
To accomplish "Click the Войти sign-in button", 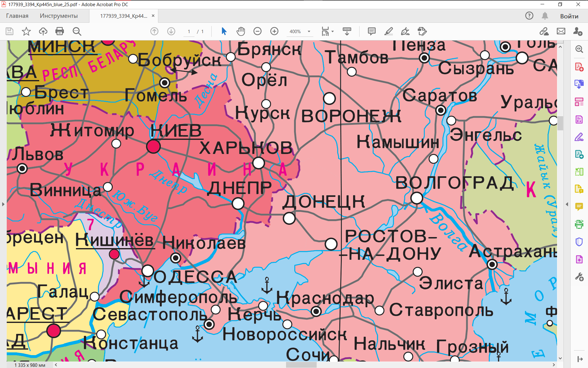I will click(569, 16).
